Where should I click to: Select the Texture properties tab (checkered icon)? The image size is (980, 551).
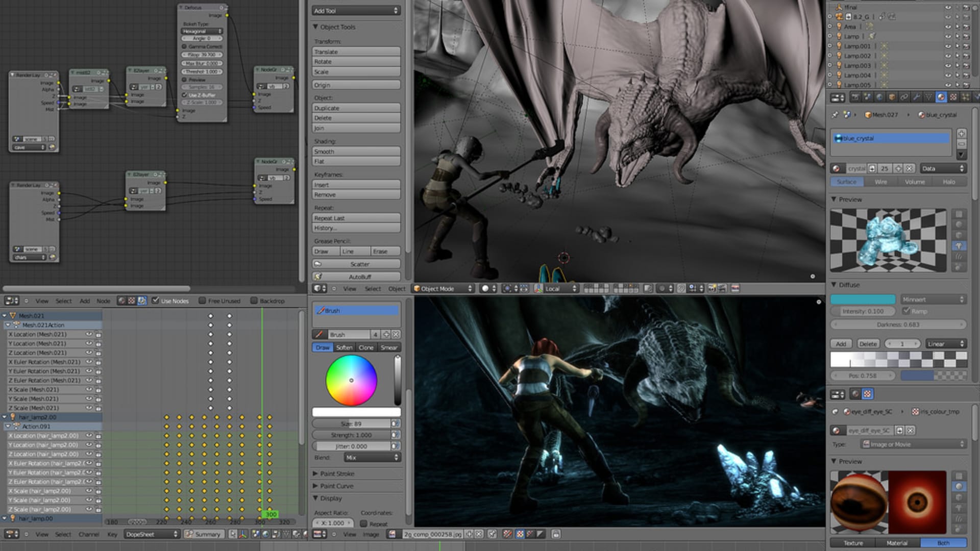[953, 97]
